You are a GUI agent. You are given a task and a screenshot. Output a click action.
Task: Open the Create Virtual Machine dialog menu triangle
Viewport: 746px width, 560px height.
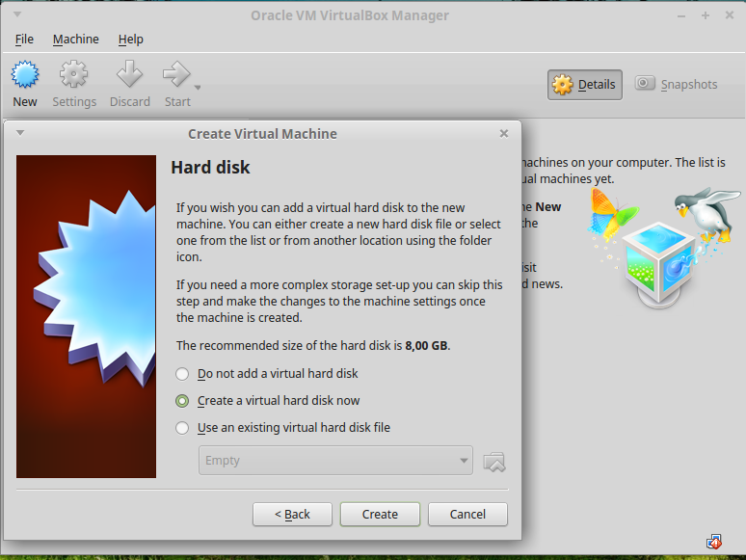(20, 133)
